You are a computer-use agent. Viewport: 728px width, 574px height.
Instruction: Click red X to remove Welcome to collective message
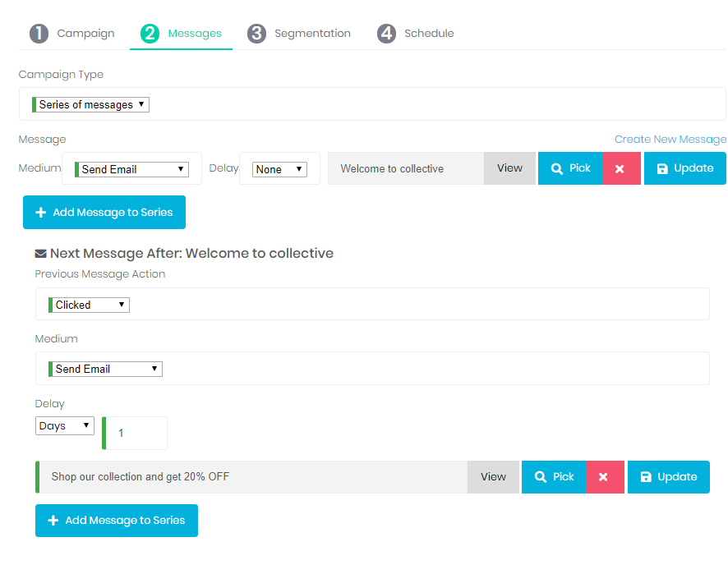coord(620,168)
